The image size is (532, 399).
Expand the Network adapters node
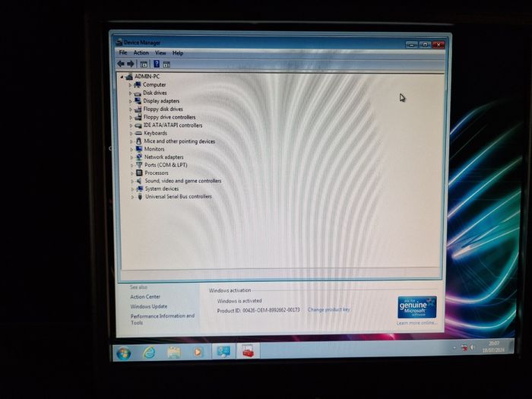(x=132, y=157)
